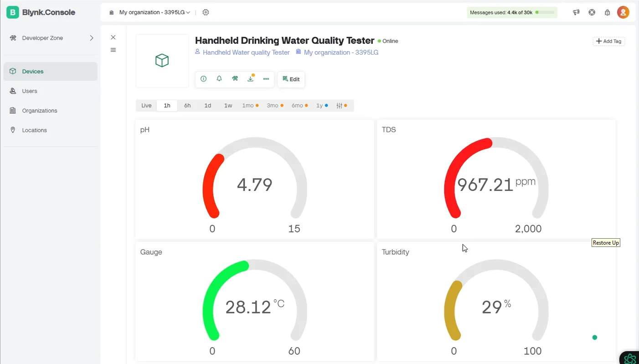Open custom range sliders icon
This screenshot has width=639, height=364.
(x=342, y=106)
